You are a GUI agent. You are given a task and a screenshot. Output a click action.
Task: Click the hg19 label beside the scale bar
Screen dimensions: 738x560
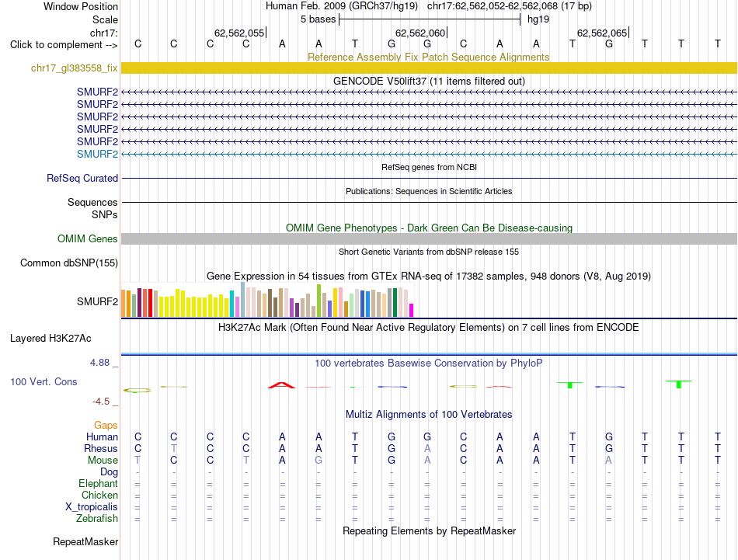538,19
